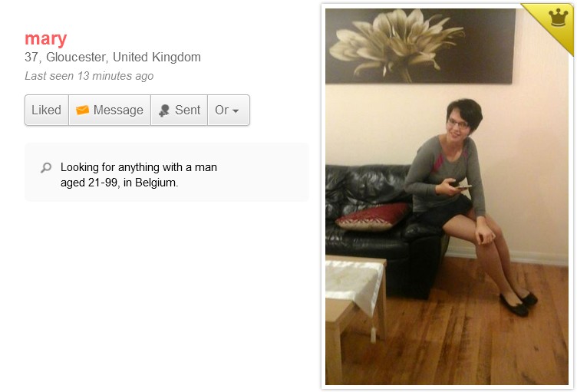
Task: Click the 37, Gloucester, United Kingdom text
Action: point(113,57)
